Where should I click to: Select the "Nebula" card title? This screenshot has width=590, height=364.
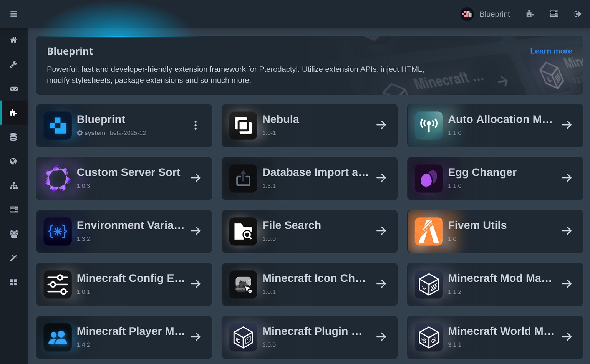click(281, 119)
